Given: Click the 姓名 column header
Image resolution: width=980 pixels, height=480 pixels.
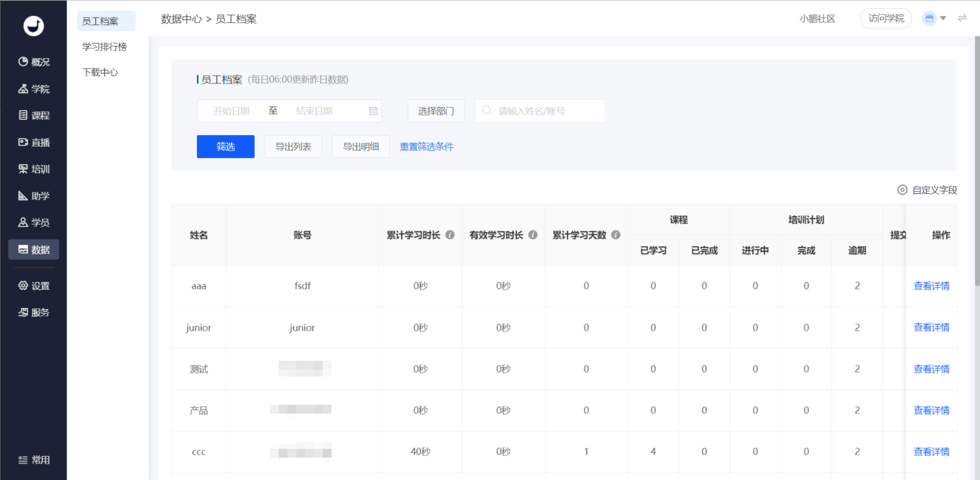Looking at the screenshot, I should (x=199, y=235).
